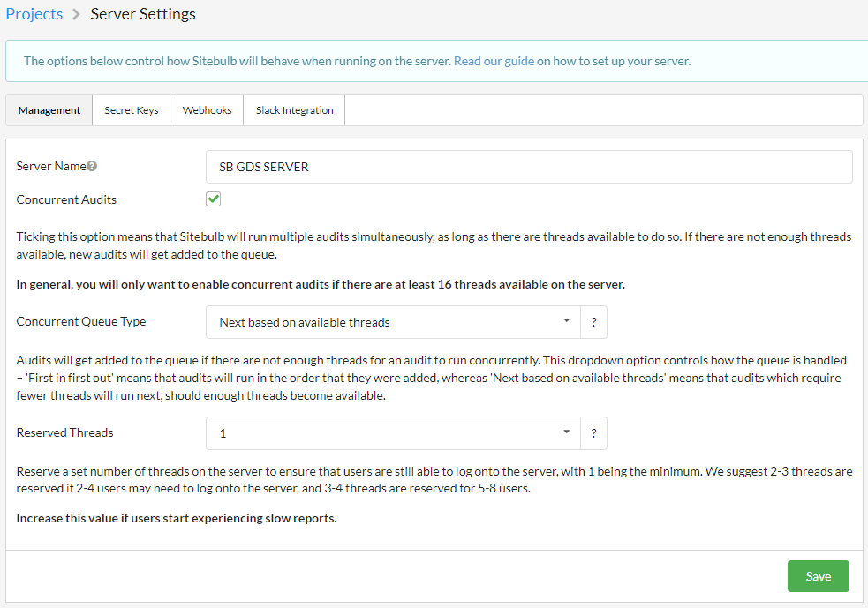The width and height of the screenshot is (868, 608).
Task: Go to the Webhooks tab
Action: click(x=207, y=110)
